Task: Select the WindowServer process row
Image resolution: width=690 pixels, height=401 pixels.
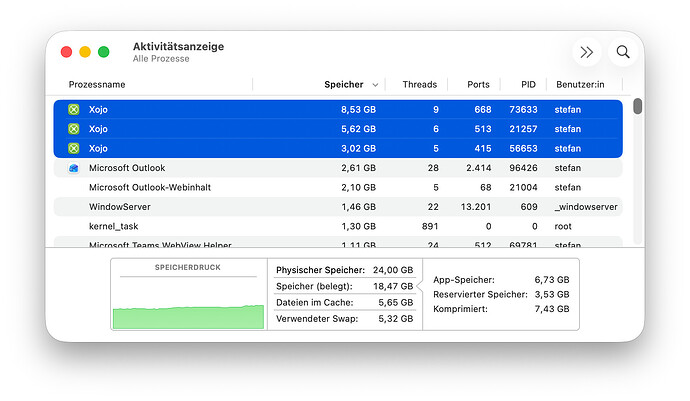Action: coord(338,206)
